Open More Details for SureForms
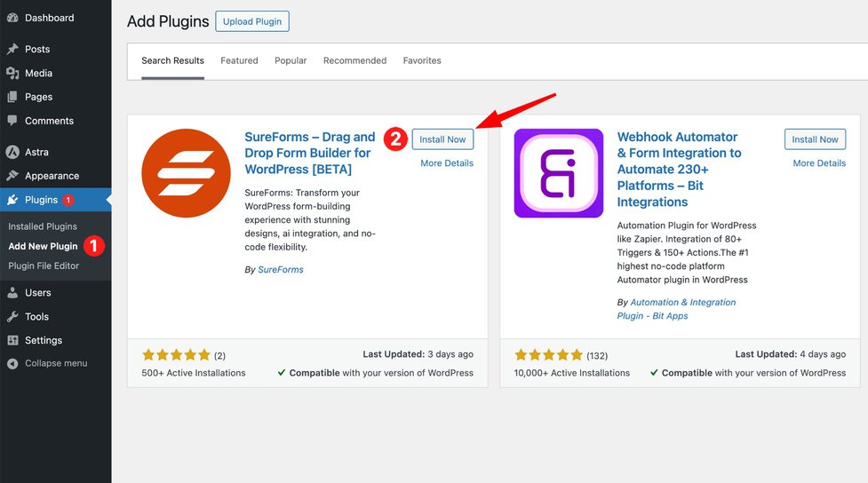 447,163
